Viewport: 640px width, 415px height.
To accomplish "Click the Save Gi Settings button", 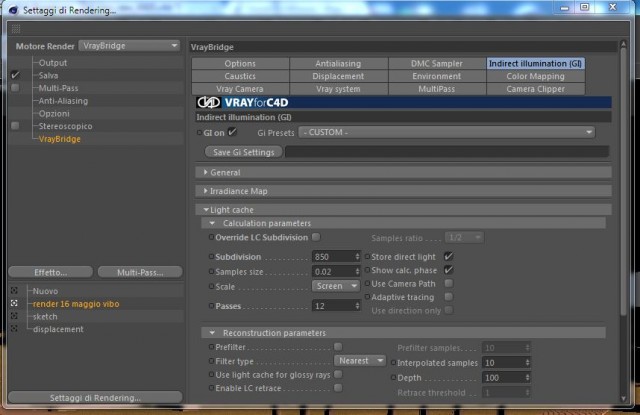I will [x=244, y=152].
